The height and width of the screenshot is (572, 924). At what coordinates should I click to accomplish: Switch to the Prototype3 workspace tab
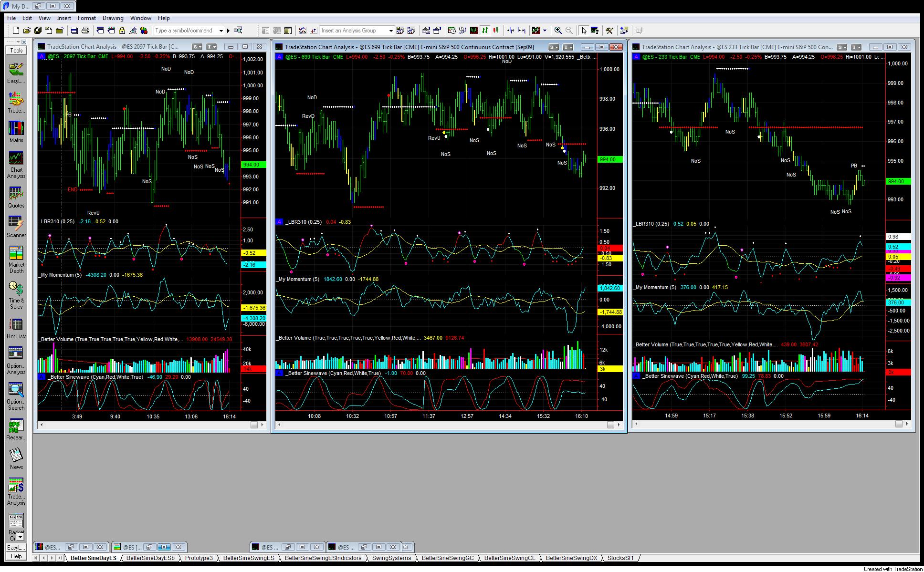[199, 558]
